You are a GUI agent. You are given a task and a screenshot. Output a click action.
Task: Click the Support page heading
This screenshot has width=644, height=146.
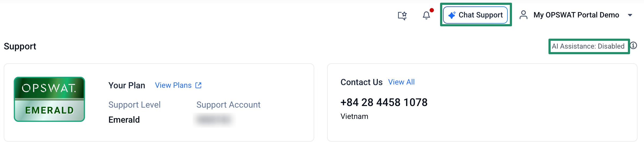click(20, 46)
